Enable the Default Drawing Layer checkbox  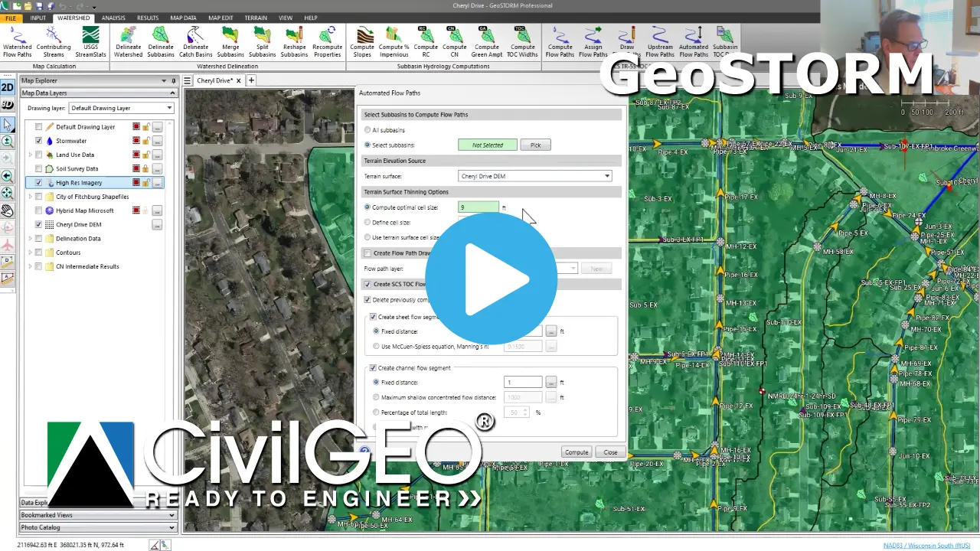click(x=38, y=127)
